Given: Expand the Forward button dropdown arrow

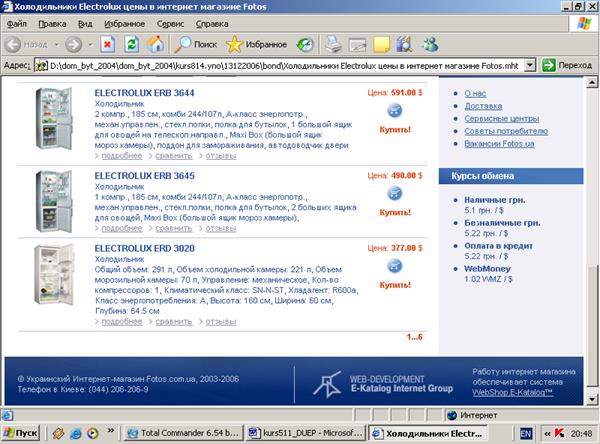Looking at the screenshot, I should coord(90,45).
